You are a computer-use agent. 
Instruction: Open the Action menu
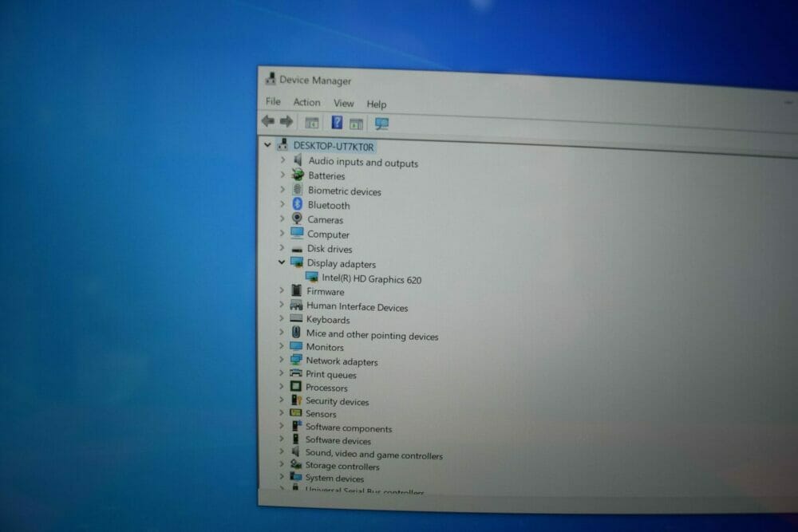[x=307, y=102]
